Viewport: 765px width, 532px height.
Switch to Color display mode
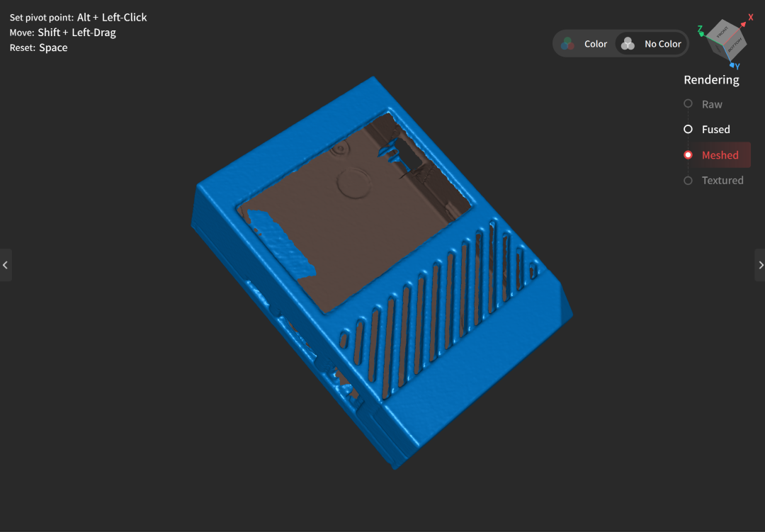click(x=584, y=44)
